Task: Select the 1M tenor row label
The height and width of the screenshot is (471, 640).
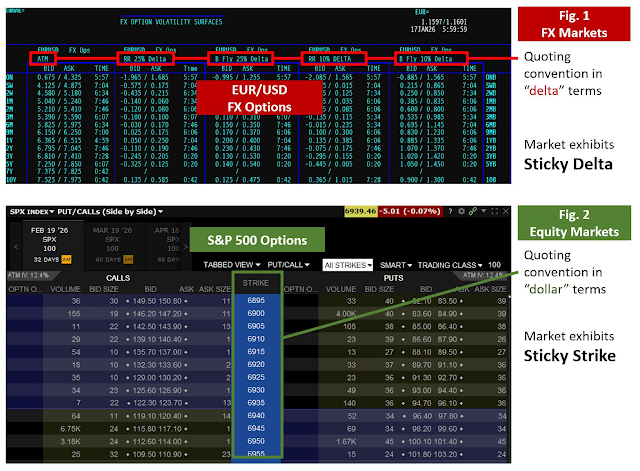Action: click(x=10, y=101)
